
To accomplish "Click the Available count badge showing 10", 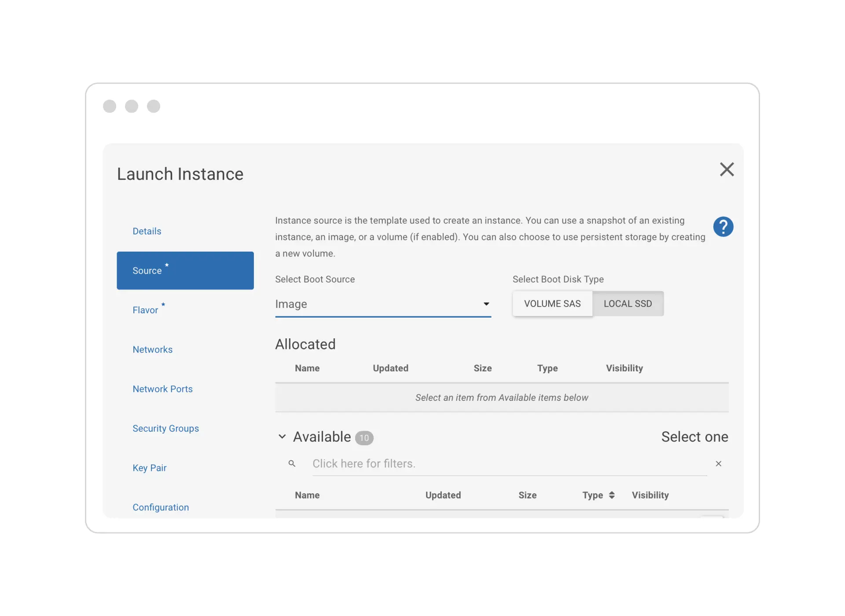I will (x=364, y=438).
